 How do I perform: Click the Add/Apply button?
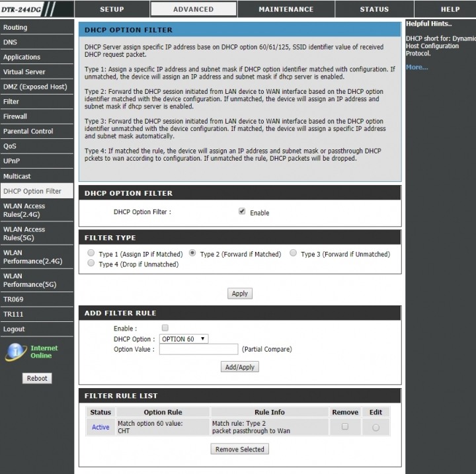coord(240,367)
